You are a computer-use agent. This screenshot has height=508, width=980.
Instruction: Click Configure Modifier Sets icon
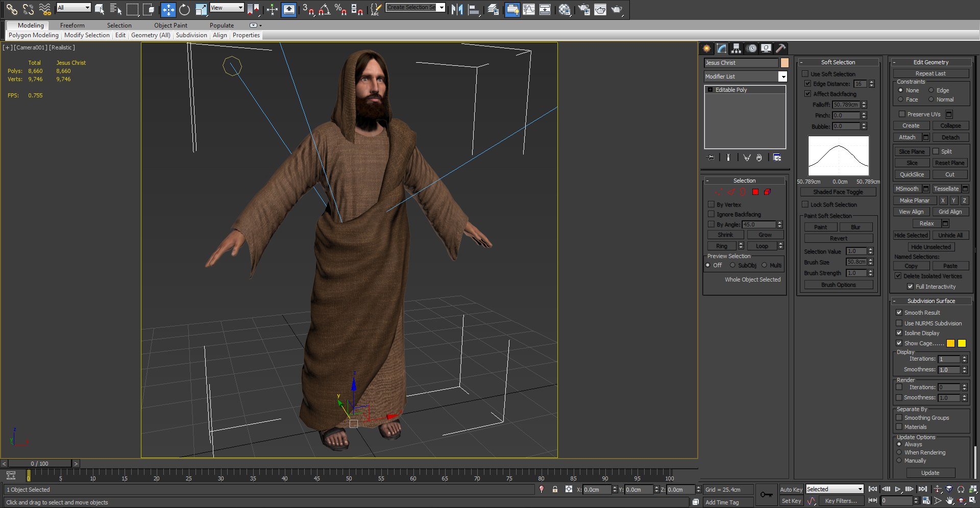click(x=777, y=158)
